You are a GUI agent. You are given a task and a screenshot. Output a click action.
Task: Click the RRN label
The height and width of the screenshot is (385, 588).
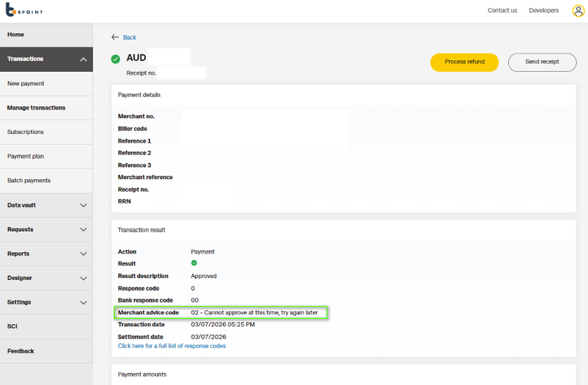124,202
